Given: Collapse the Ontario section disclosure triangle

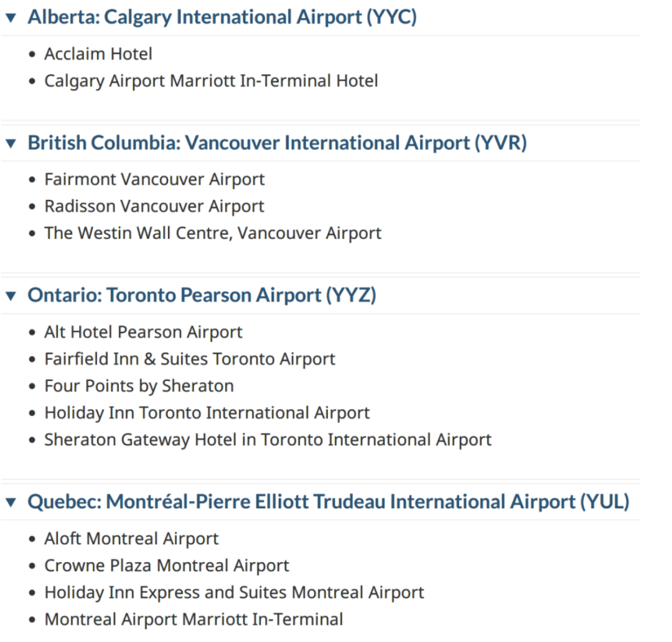Looking at the screenshot, I should [10, 295].
